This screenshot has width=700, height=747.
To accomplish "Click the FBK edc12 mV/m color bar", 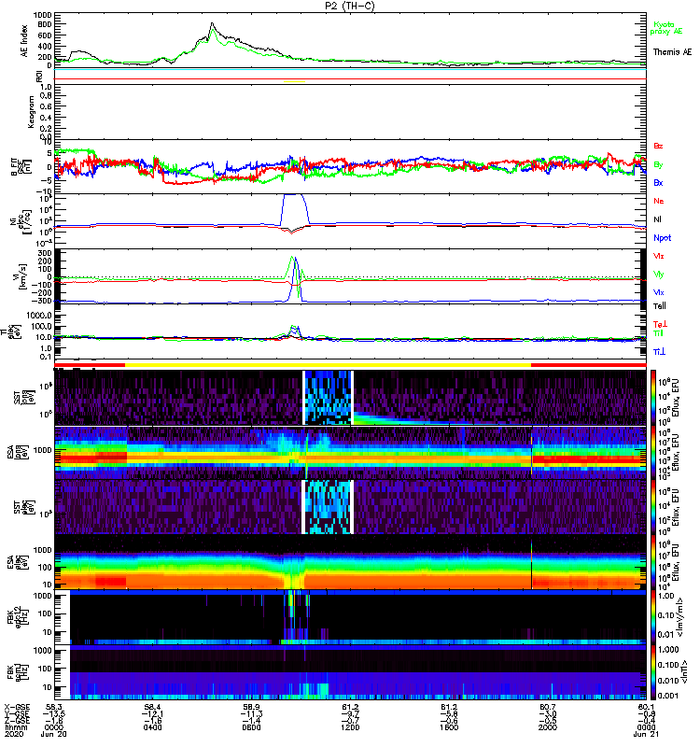I will click(653, 617).
